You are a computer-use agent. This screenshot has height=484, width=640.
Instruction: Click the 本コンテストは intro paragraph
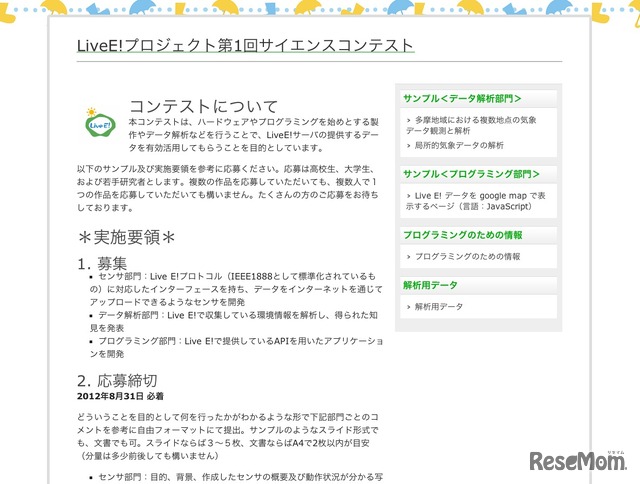click(254, 135)
